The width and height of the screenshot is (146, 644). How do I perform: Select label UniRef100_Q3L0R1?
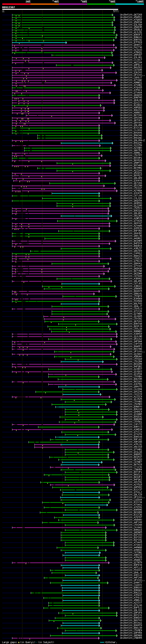tap(131, 58)
